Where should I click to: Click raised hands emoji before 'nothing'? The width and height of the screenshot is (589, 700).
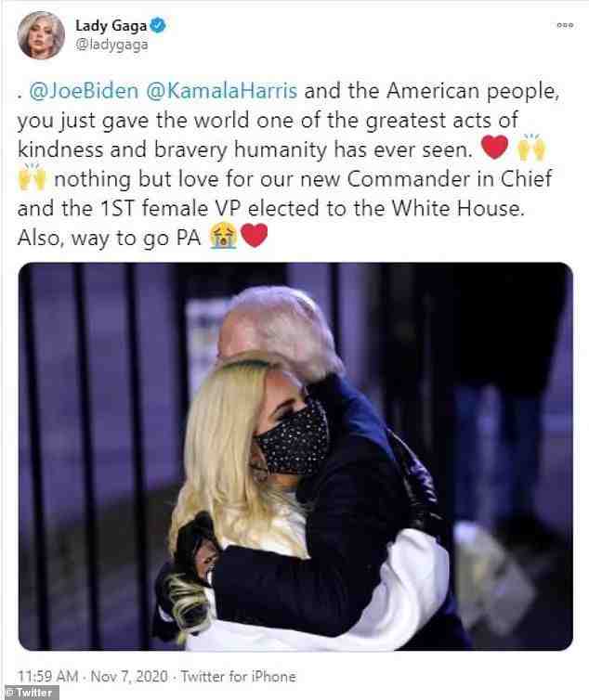(33, 177)
